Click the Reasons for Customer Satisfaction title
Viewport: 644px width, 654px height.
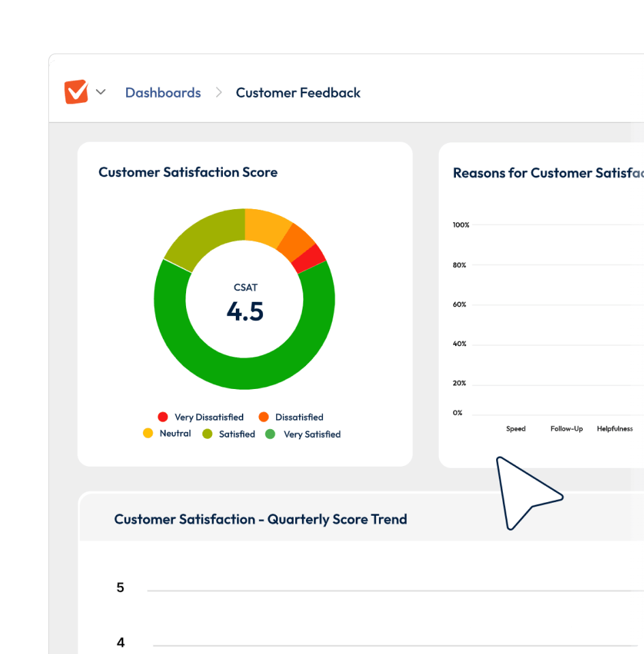[549, 173]
